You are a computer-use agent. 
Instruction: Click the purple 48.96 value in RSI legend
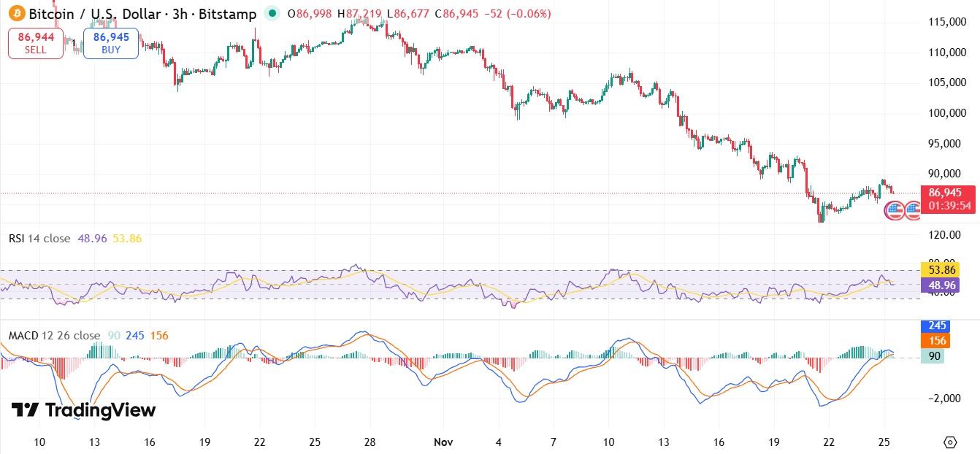coord(91,239)
